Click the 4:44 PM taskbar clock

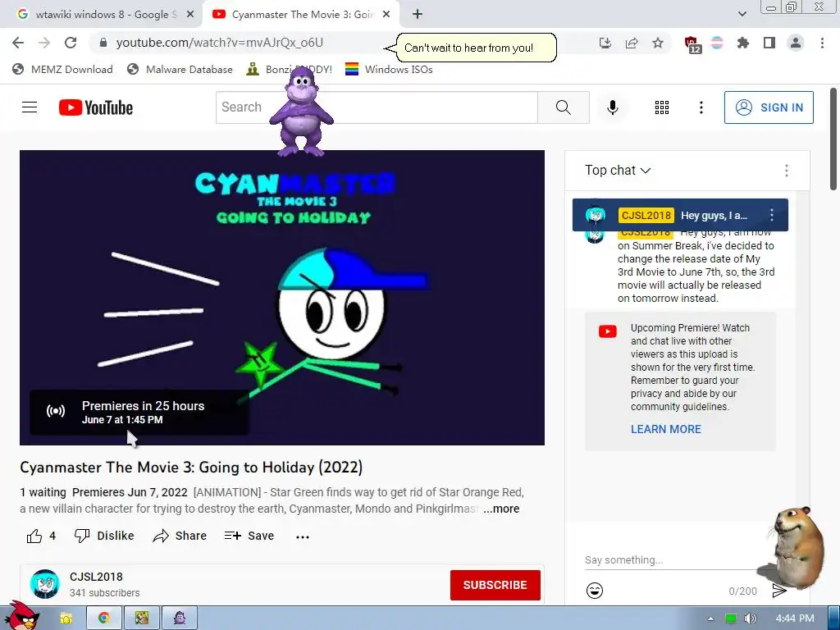tap(794, 619)
